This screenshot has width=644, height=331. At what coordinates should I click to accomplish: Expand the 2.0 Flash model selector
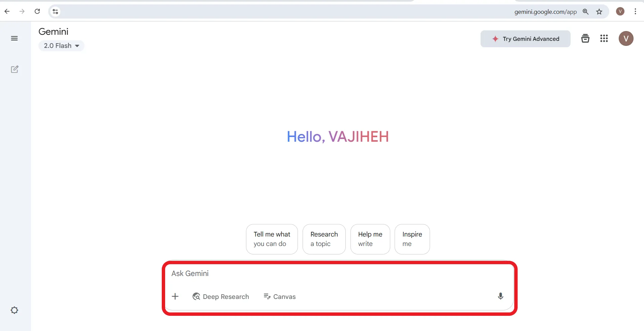click(x=61, y=46)
